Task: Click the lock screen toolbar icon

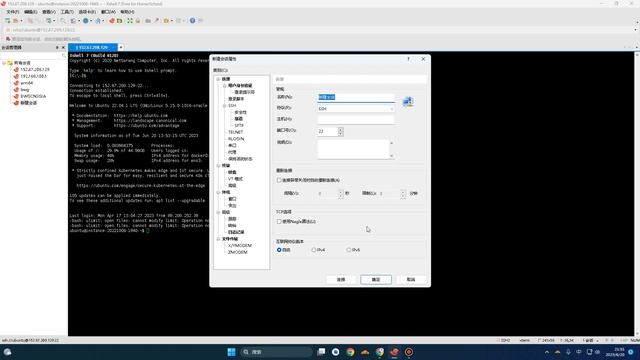Action: coord(138,20)
